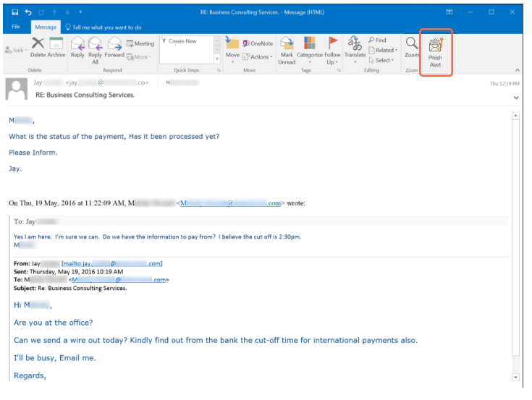532x400 pixels.
Task: Forward this email message
Action: [114, 47]
